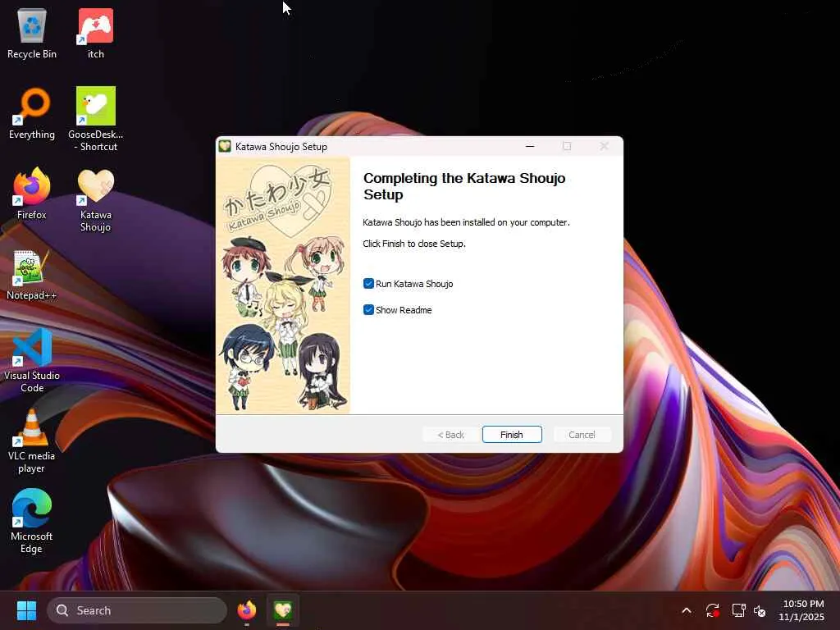Click the Katawa Shoujo Setup title icon

[225, 146]
